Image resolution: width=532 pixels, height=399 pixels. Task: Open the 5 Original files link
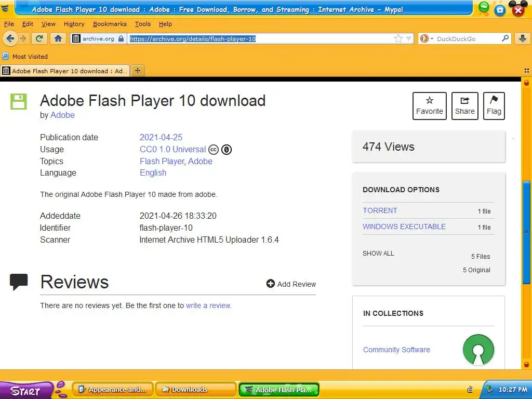click(x=476, y=270)
